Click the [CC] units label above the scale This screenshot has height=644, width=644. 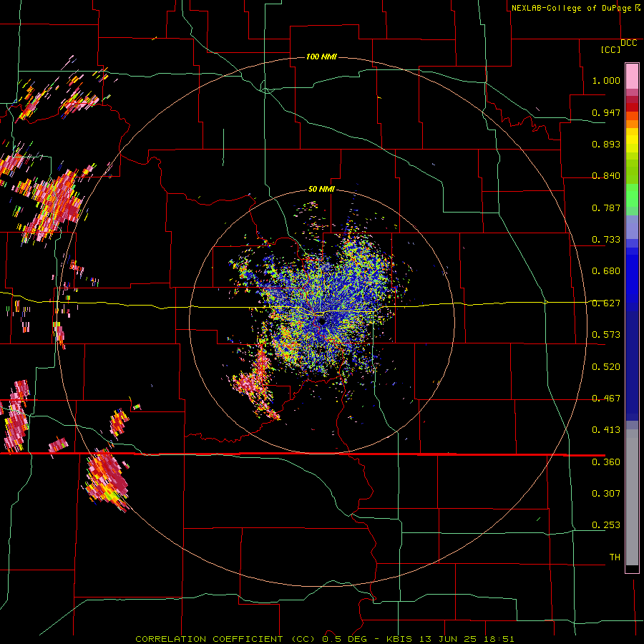[x=610, y=49]
